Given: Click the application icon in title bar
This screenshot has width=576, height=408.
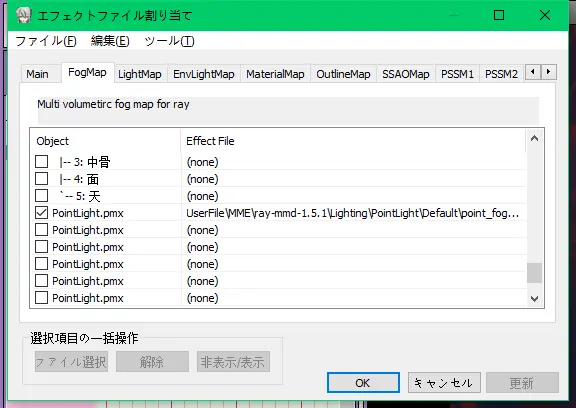Looking at the screenshot, I should click(x=24, y=15).
